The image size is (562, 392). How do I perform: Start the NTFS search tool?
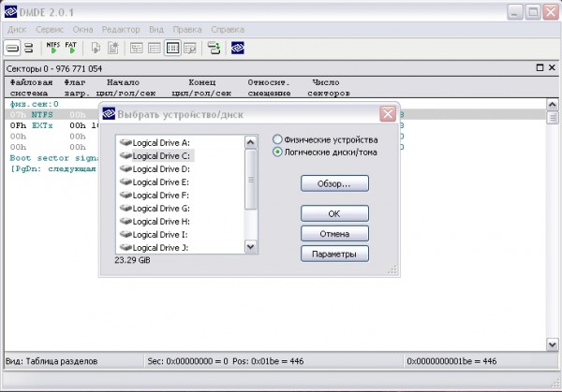53,48
